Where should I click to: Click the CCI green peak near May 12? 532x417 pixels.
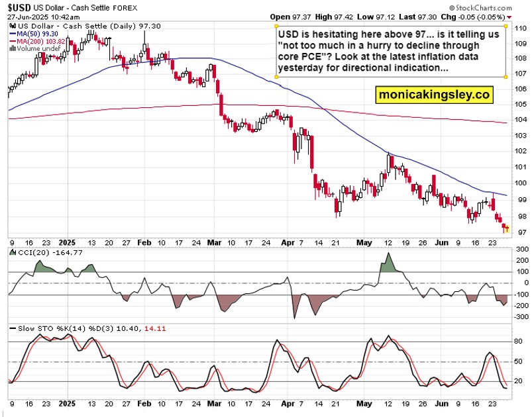(388, 261)
